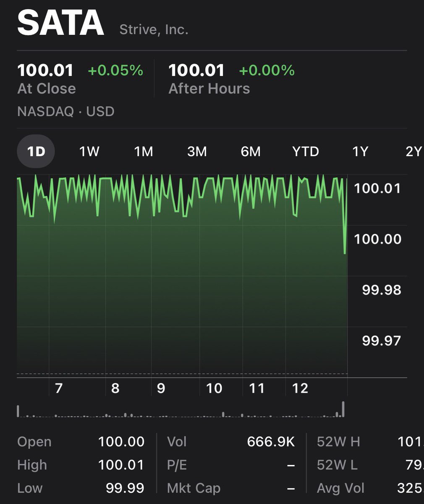Tap the +0.05% close change value
Screen dimensions: 424x504
[x=115, y=70]
